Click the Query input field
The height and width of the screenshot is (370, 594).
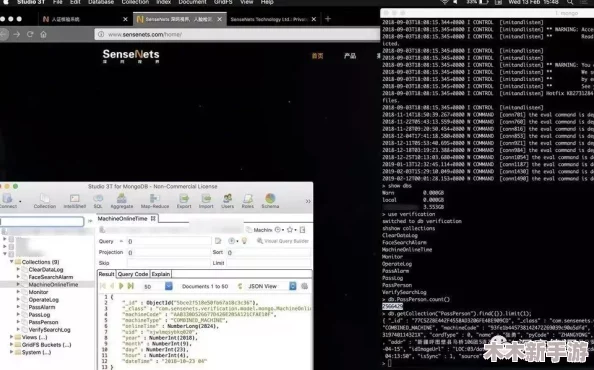[169, 241]
